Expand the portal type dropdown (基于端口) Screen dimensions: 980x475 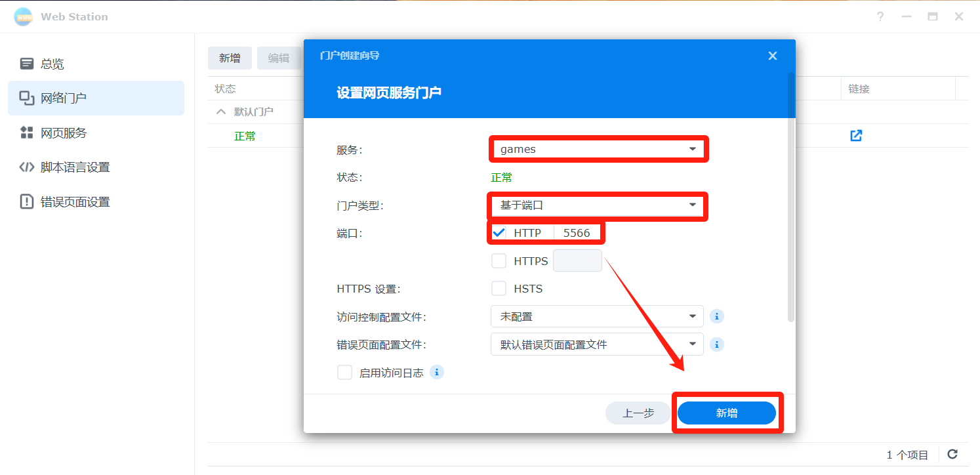click(x=597, y=205)
